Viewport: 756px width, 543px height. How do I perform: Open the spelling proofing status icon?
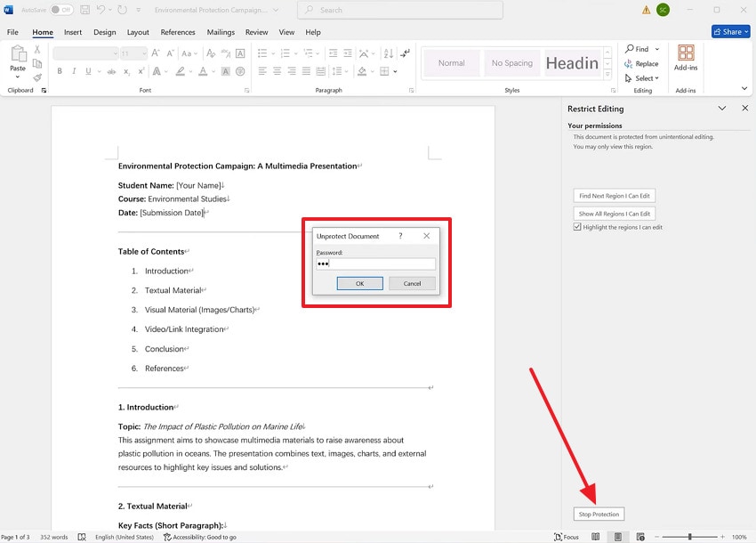point(82,537)
